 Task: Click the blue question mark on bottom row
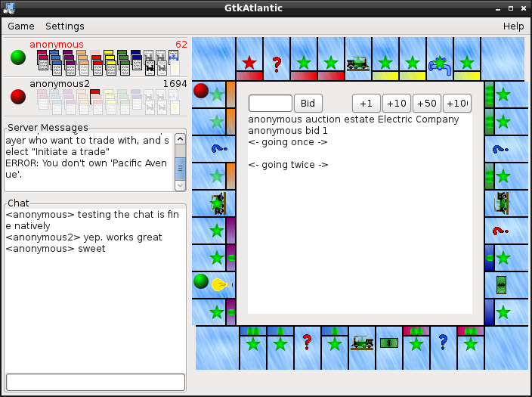(443, 342)
